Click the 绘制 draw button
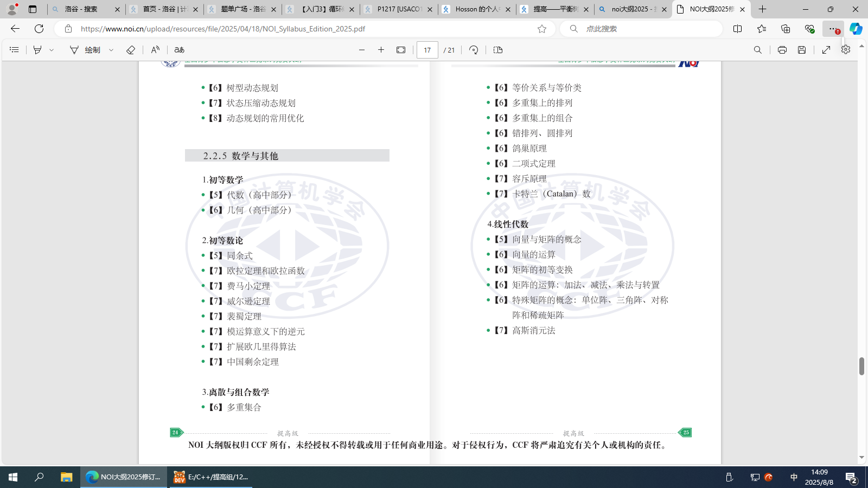 [86, 50]
